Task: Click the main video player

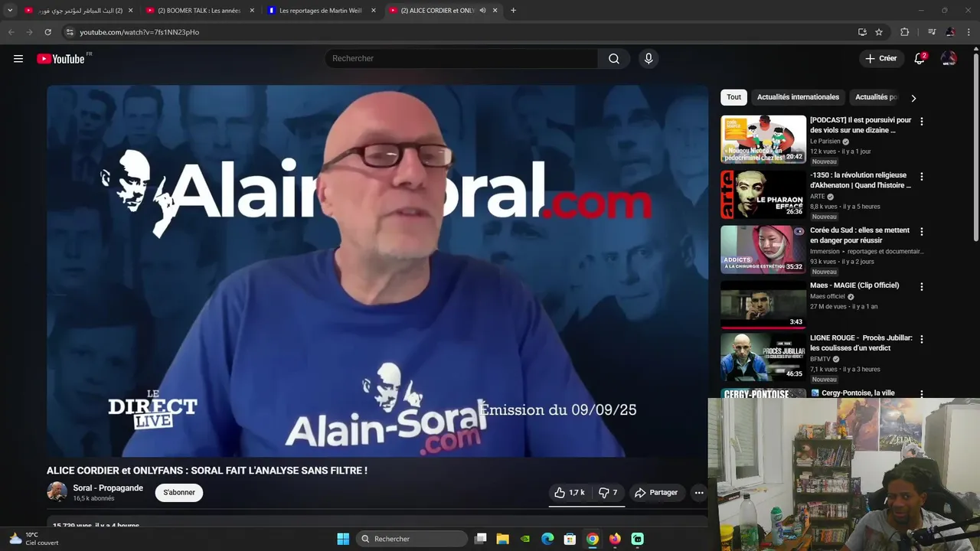Action: [x=377, y=271]
